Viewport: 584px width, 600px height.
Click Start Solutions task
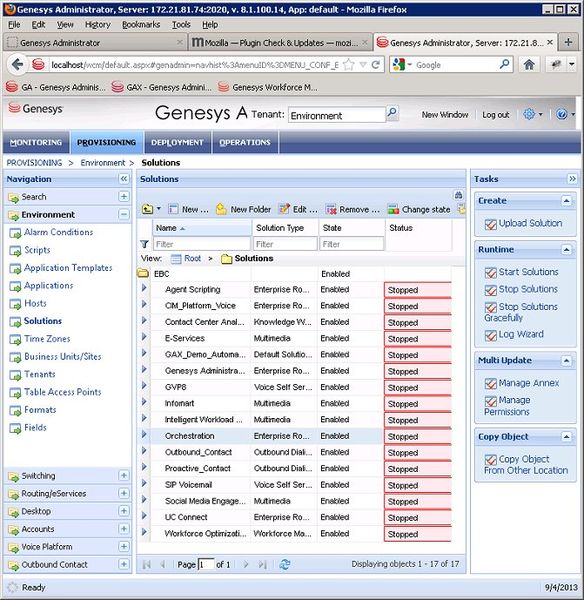pyautogui.click(x=528, y=272)
